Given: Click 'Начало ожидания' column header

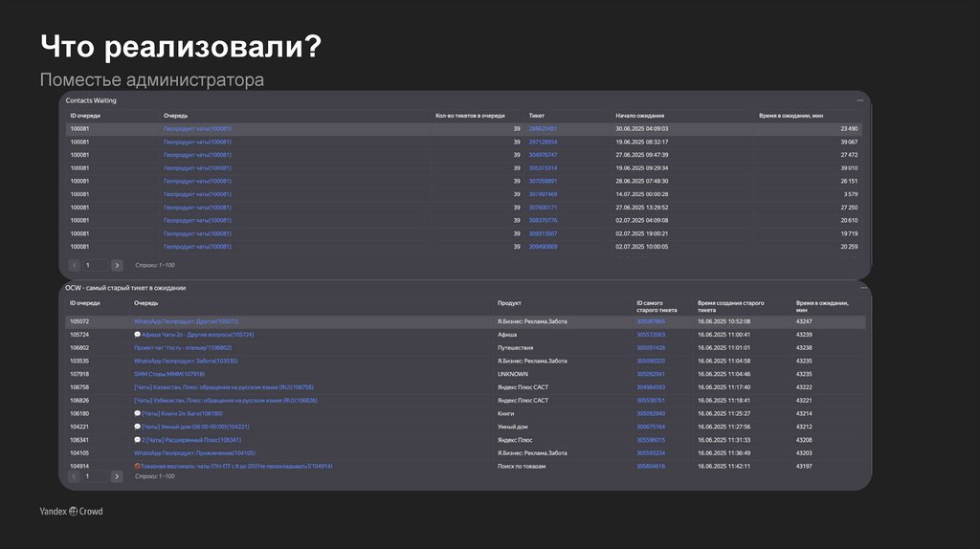Looking at the screenshot, I should 639,116.
